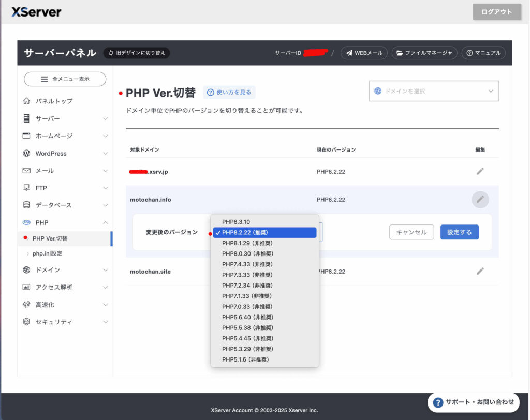The image size is (530, 420).
Task: Open the マニュアル help page
Action: point(483,53)
